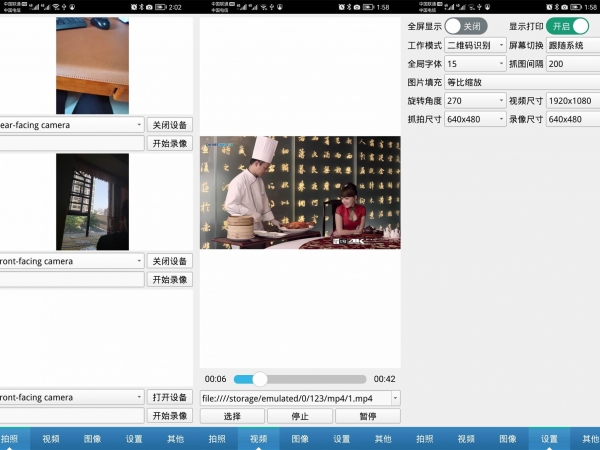
Task: Click the chef video frame
Action: pyautogui.click(x=300, y=192)
